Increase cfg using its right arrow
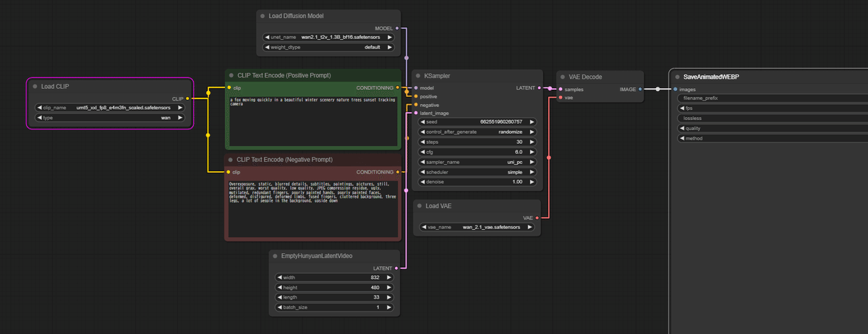The width and height of the screenshot is (868, 334). (x=532, y=153)
